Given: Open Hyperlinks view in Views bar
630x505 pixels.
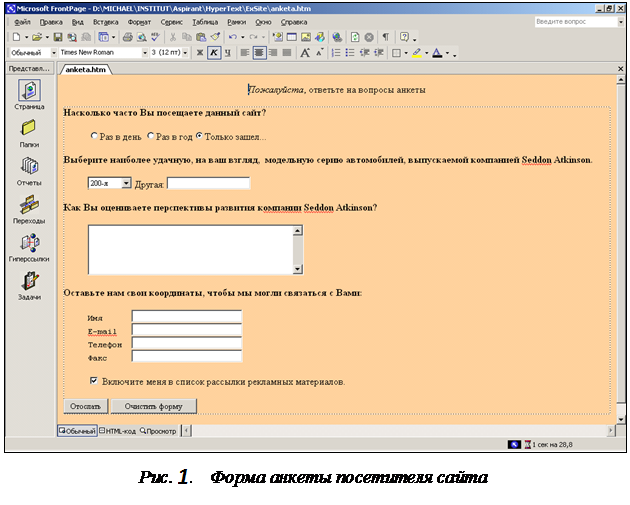Looking at the screenshot, I should (29, 248).
